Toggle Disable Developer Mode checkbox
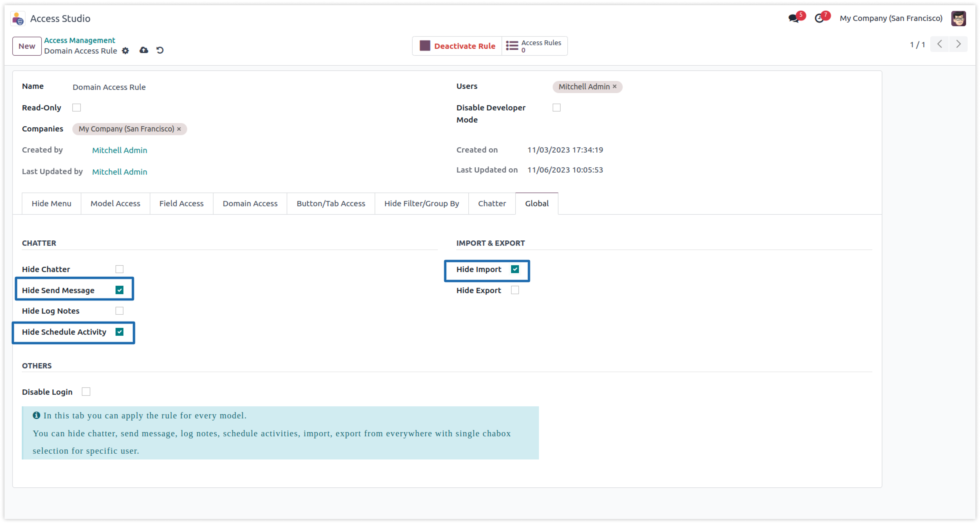Viewport: 980px width, 523px height. coord(557,108)
